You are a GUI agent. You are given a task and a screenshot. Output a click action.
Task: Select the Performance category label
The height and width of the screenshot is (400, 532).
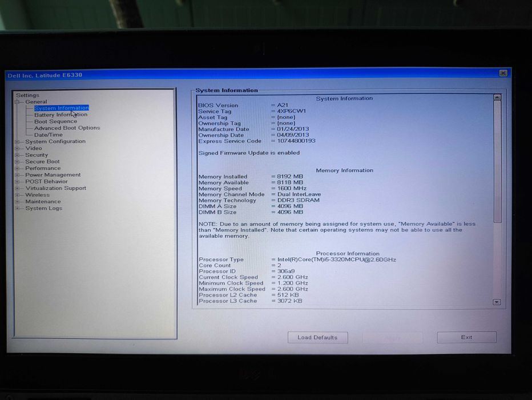point(43,168)
